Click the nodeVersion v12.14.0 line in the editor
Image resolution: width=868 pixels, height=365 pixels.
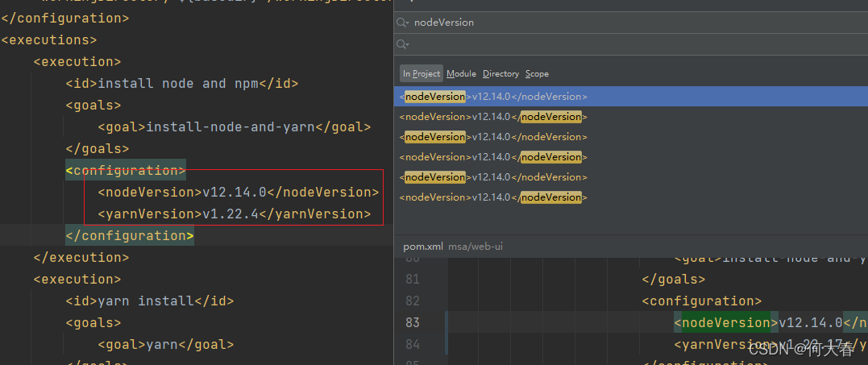pyautogui.click(x=238, y=192)
